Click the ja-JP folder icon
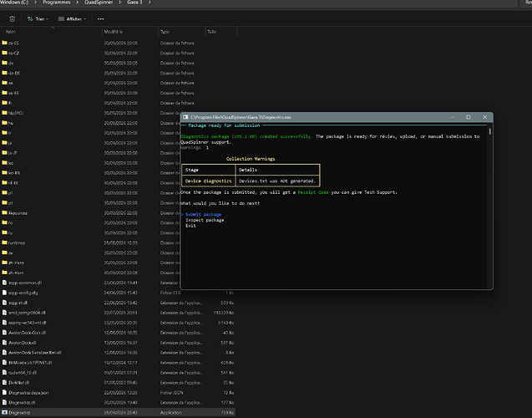This screenshot has width=532, height=418. click(x=4, y=152)
